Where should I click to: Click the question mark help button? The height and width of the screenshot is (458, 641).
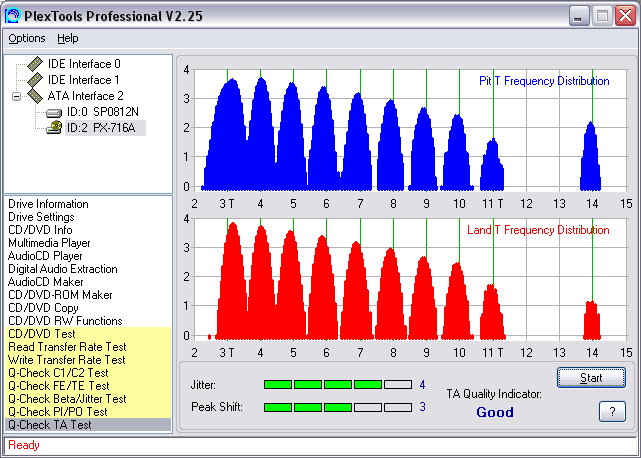coord(612,411)
